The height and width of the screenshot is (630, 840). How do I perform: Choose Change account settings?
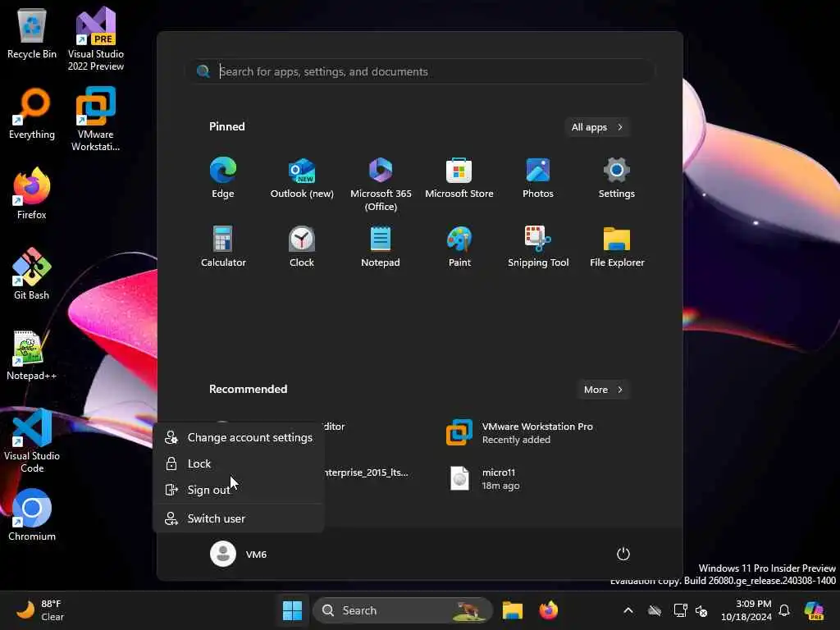pyautogui.click(x=239, y=437)
